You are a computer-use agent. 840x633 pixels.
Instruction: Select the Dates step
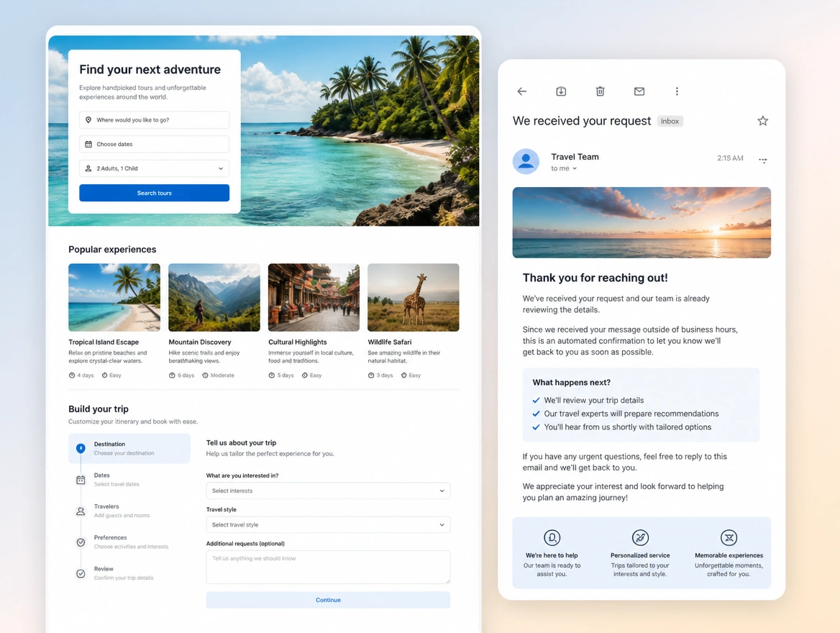[129, 480]
